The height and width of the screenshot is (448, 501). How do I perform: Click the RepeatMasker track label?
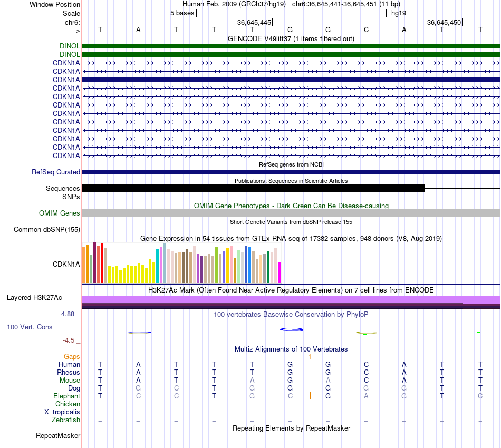point(58,436)
